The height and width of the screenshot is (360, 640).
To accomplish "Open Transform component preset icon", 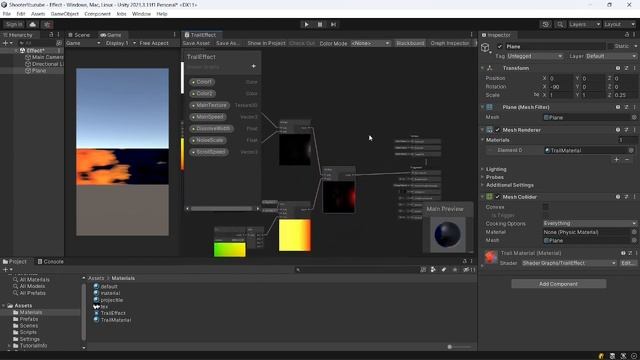I will tap(626, 68).
